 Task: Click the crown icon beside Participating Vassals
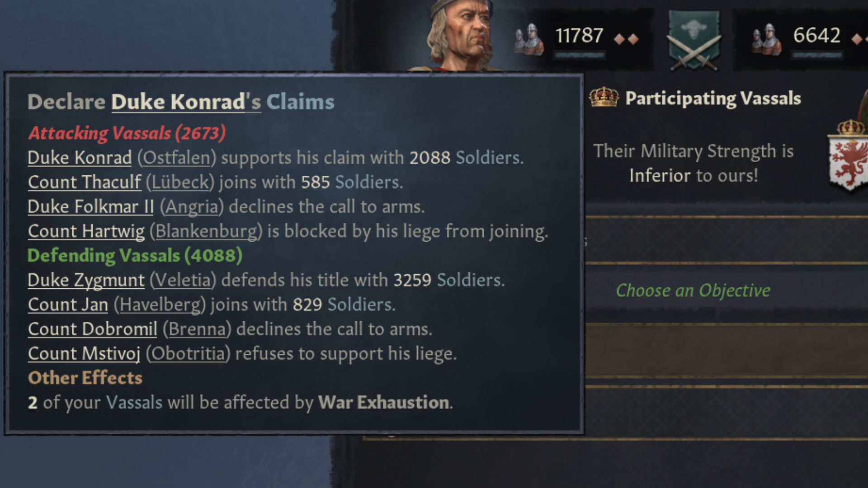click(604, 97)
